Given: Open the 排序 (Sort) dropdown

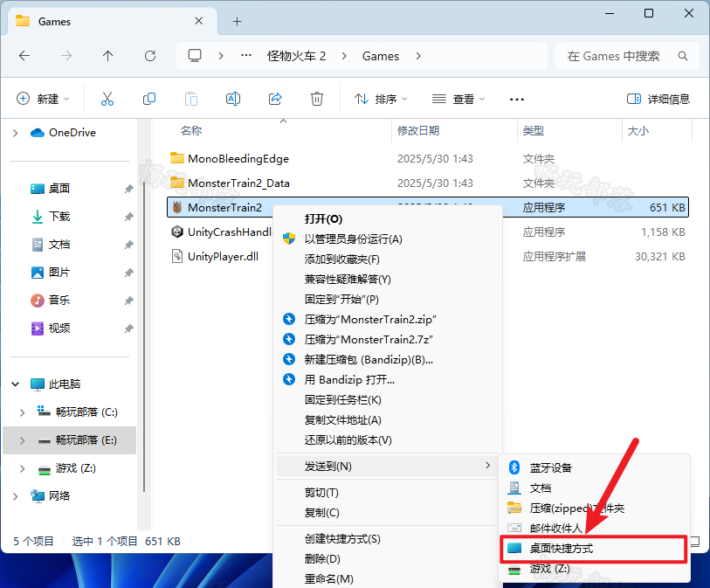Looking at the screenshot, I should (x=381, y=99).
